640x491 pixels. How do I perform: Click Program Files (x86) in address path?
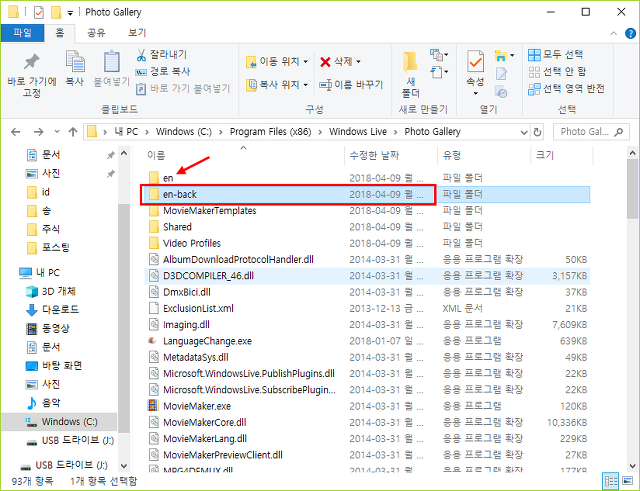click(x=271, y=132)
